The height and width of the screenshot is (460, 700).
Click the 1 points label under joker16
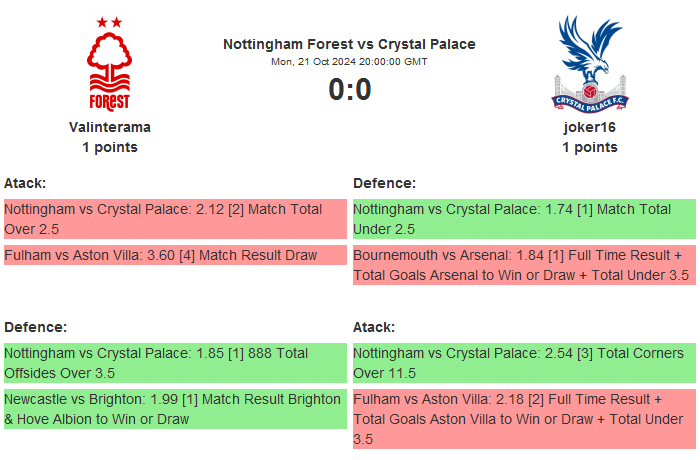tap(590, 147)
